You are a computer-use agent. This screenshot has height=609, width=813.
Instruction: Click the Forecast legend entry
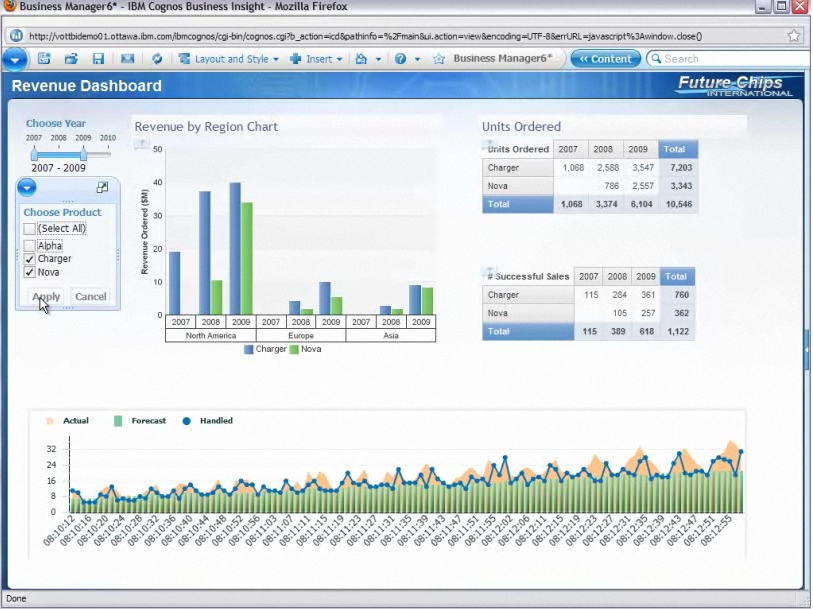point(140,421)
